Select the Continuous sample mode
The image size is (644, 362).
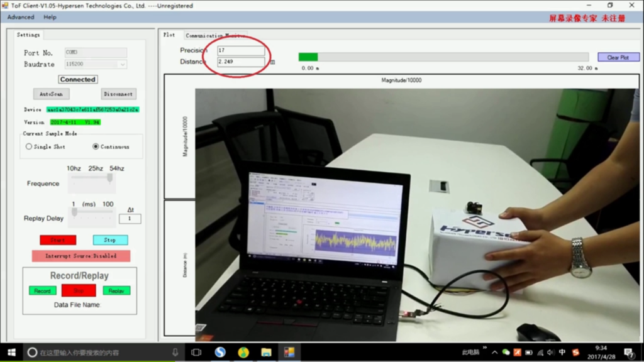[96, 146]
